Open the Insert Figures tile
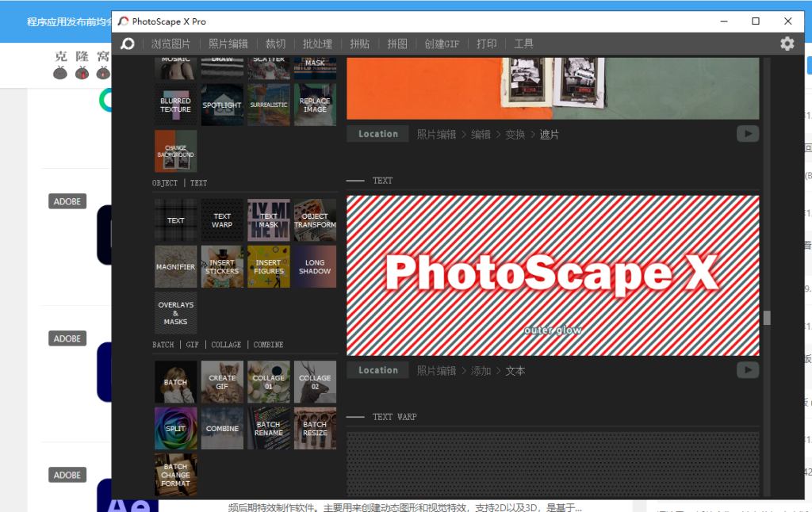This screenshot has width=812, height=512. pos(269,266)
